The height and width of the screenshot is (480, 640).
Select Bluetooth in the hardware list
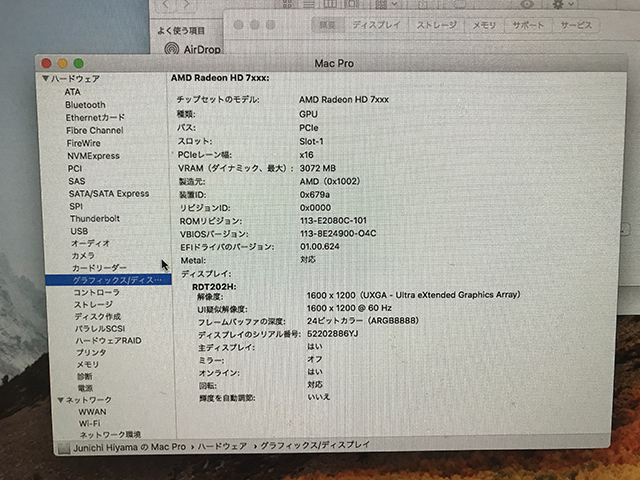[x=85, y=105]
